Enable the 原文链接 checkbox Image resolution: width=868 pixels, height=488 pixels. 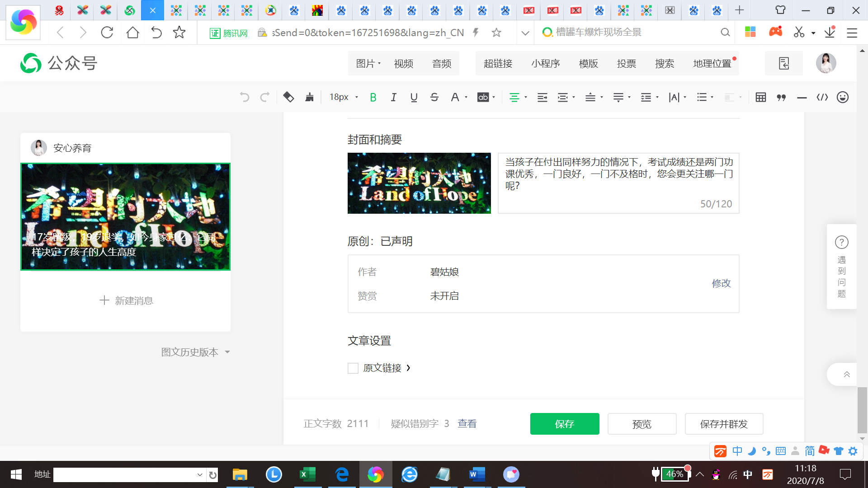(353, 368)
